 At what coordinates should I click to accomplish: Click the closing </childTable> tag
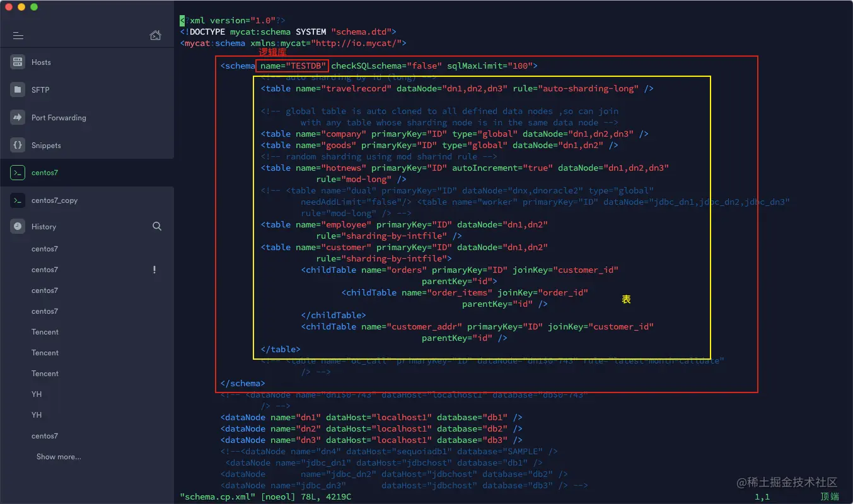(334, 315)
